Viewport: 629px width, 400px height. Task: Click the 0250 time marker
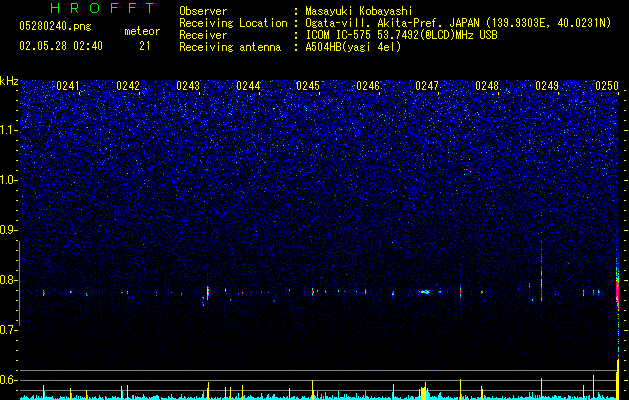[x=607, y=85]
